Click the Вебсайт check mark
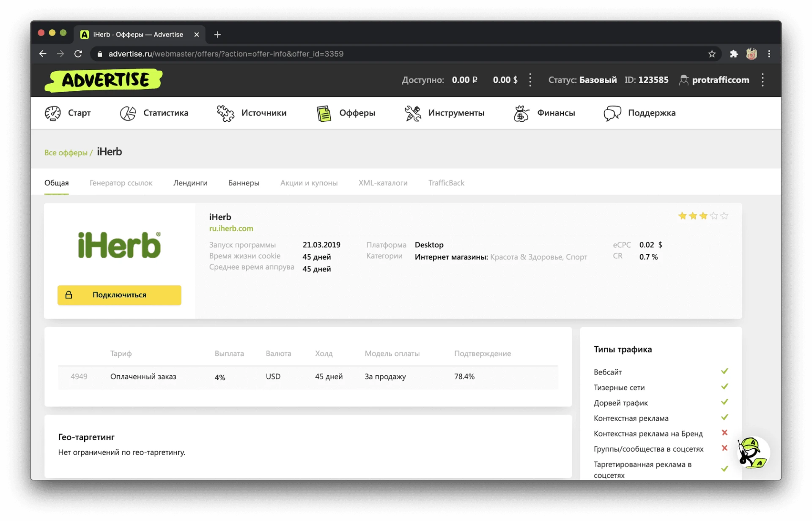 tap(724, 371)
